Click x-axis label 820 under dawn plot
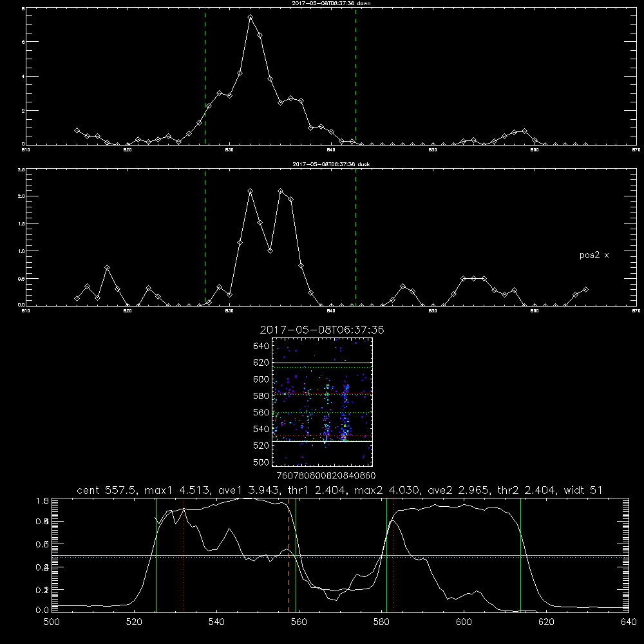Viewport: 644px width, 644px height. pos(128,150)
